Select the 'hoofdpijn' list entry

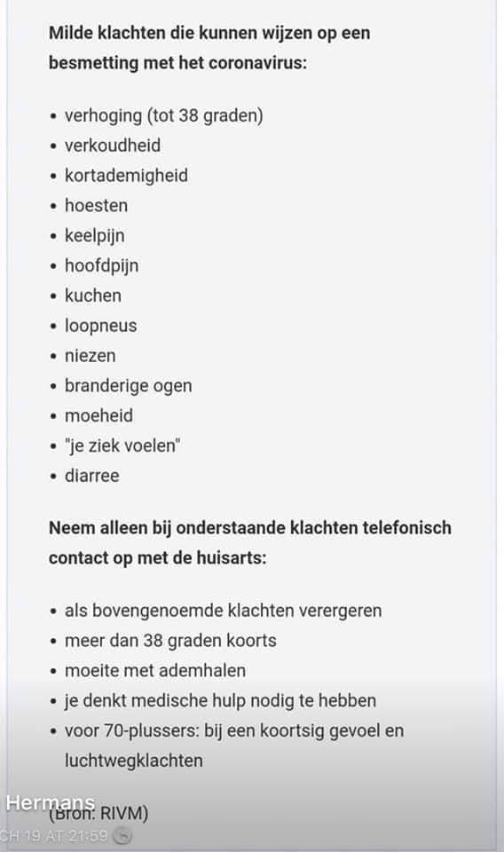tap(101, 265)
